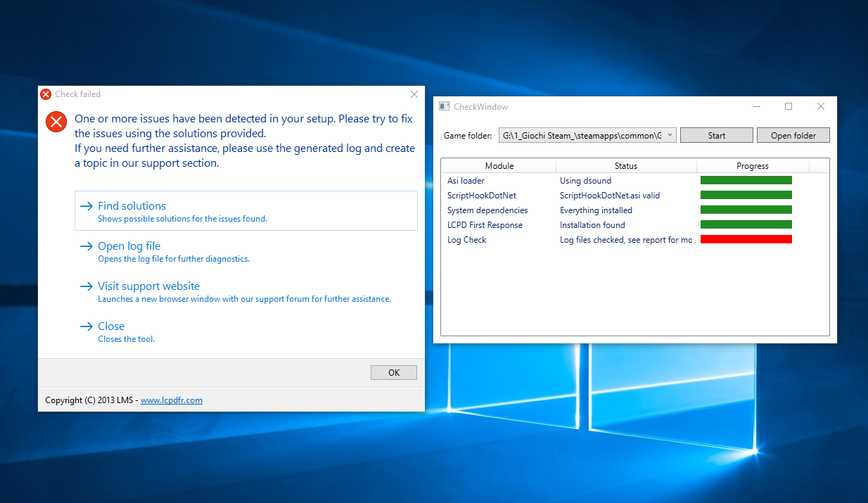Open the www.lcpdfr.com link
The height and width of the screenshot is (503, 868).
click(x=171, y=400)
